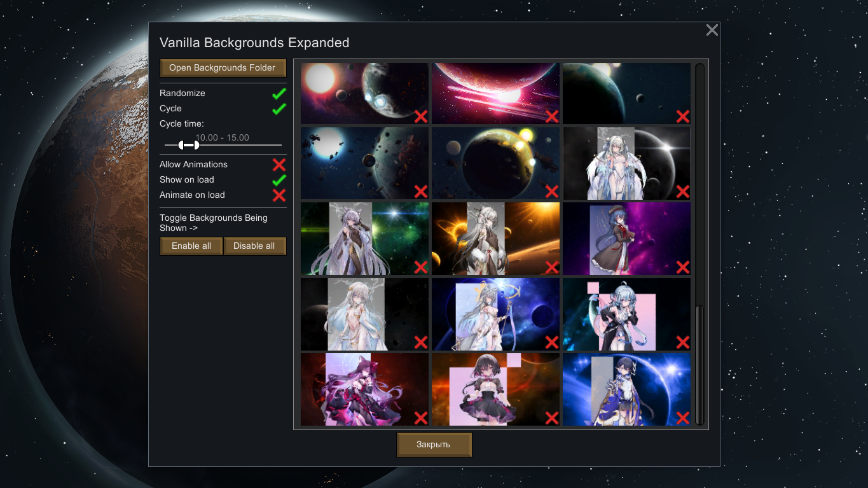Open Backgrounds Folder

click(x=223, y=68)
